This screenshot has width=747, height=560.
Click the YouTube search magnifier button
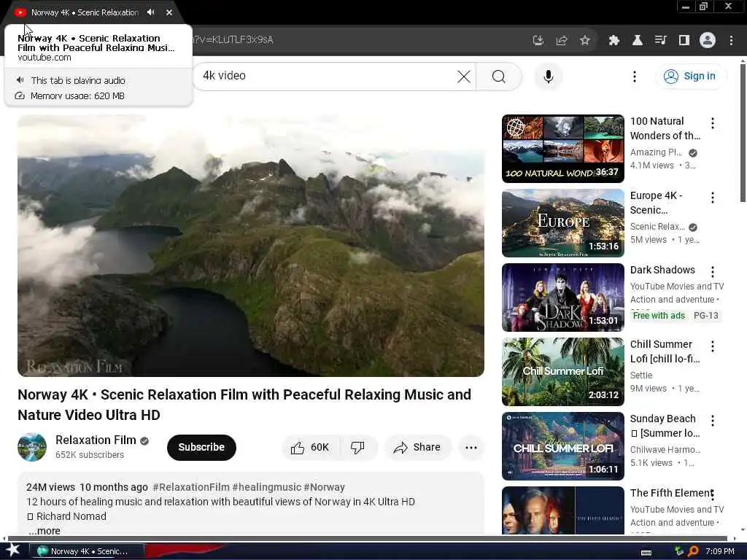point(499,76)
